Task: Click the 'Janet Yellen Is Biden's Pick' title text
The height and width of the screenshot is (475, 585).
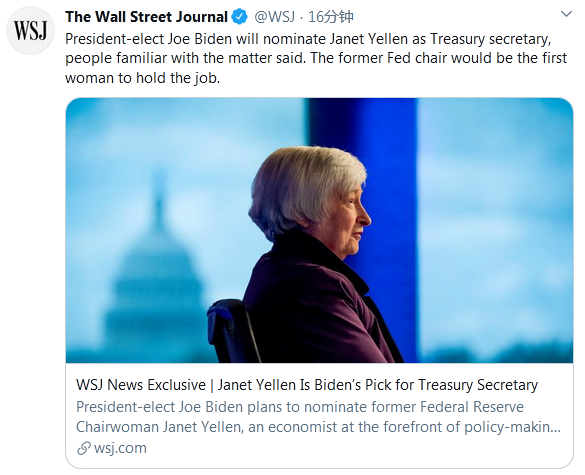Action: (378, 385)
